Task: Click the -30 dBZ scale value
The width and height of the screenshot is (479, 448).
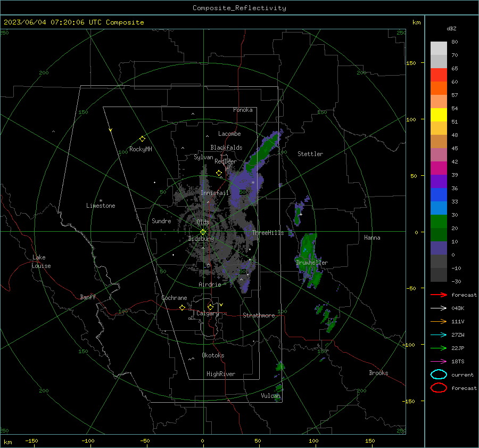Action: [x=457, y=281]
